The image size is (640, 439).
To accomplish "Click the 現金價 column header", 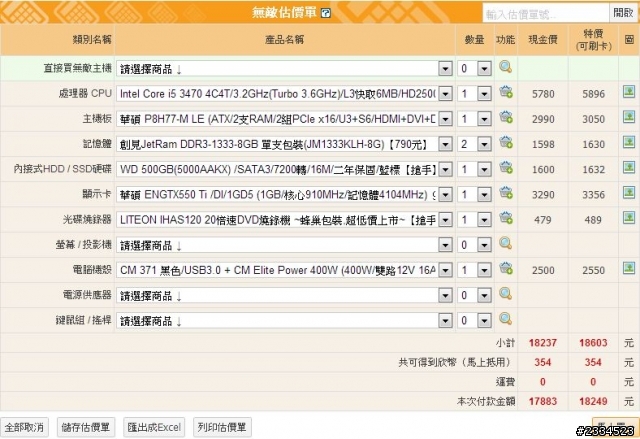I will pyautogui.click(x=542, y=40).
